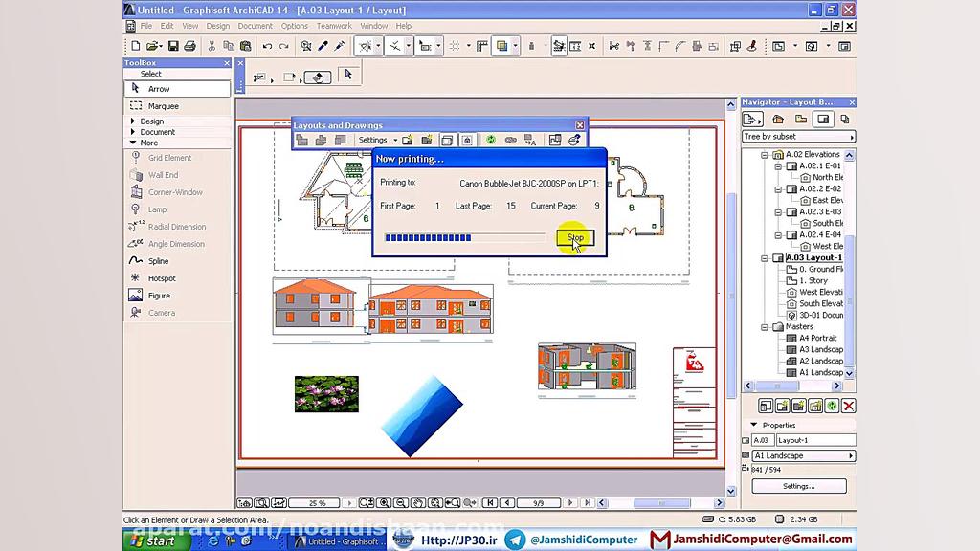Click the Pan hand icon
980x551 pixels.
(417, 503)
